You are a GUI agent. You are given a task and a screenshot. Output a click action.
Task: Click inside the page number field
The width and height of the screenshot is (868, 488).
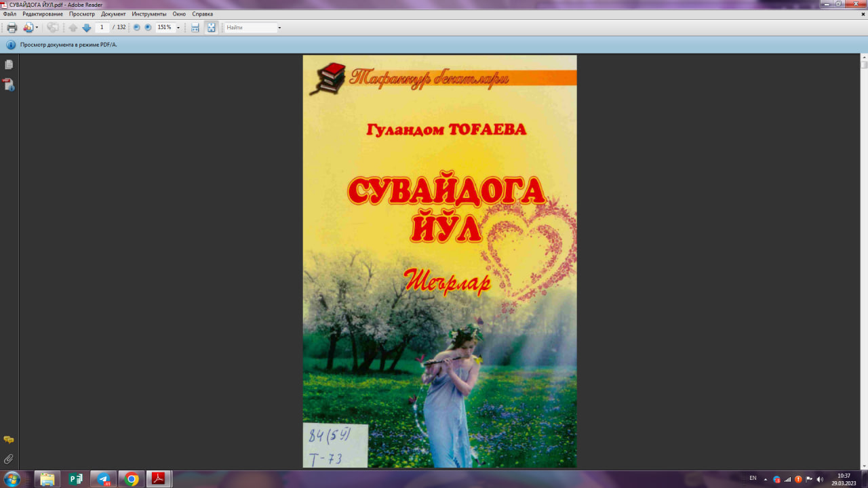(x=100, y=27)
